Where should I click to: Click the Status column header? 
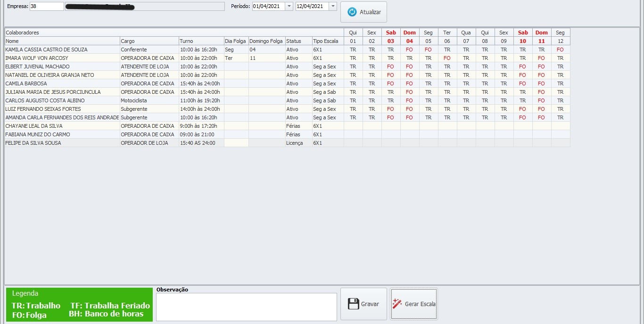[298, 41]
